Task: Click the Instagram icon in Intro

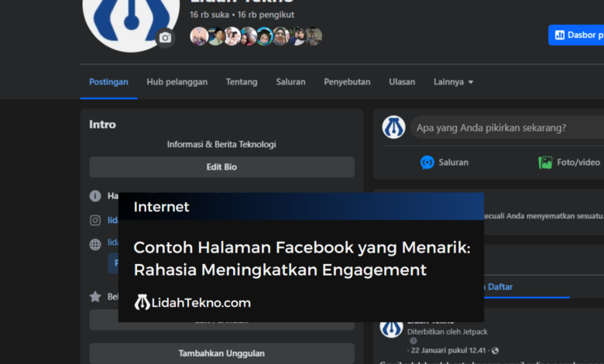Action: pyautogui.click(x=95, y=220)
